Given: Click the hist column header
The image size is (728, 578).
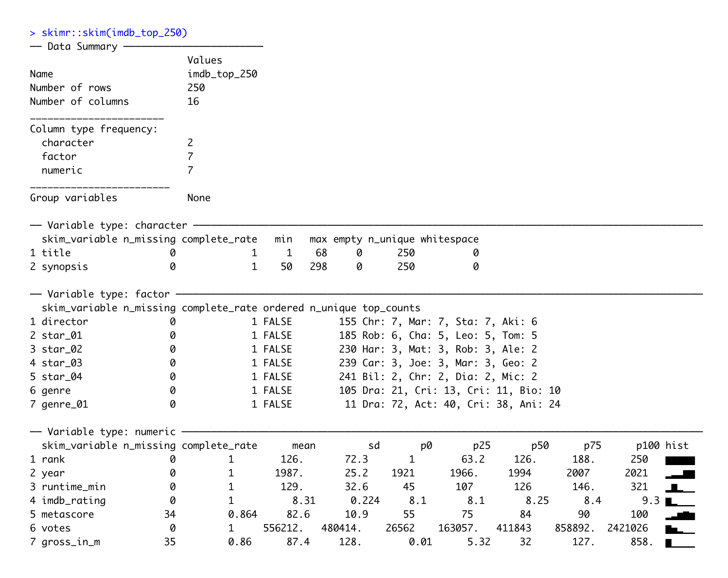Looking at the screenshot, I should click(x=677, y=446).
